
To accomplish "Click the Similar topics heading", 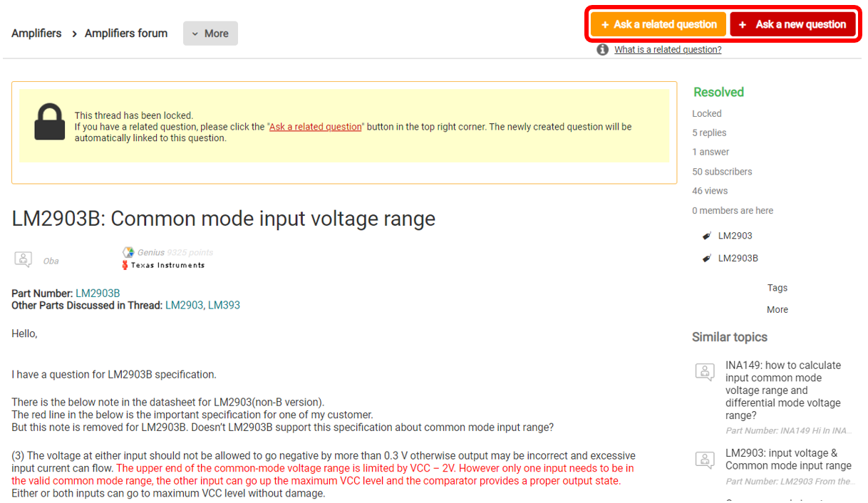I will click(730, 337).
